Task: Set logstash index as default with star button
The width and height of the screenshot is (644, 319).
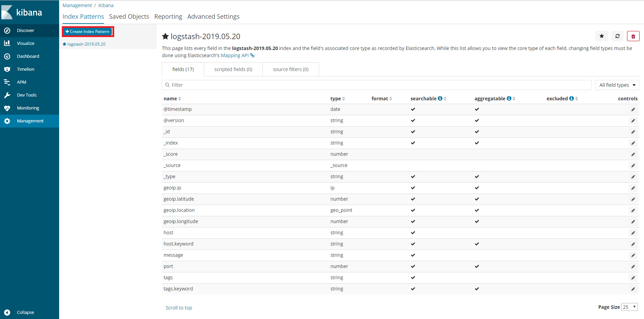Action: pyautogui.click(x=602, y=36)
